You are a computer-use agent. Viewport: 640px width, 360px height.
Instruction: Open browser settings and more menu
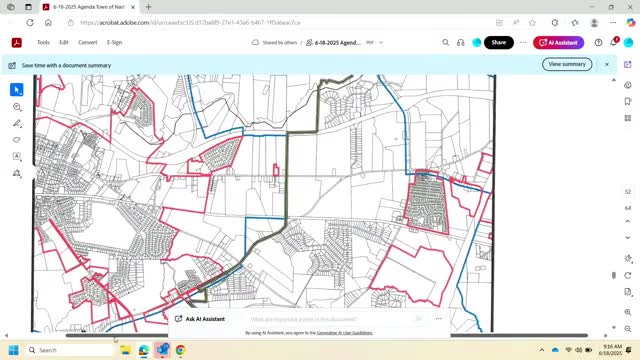[613, 23]
